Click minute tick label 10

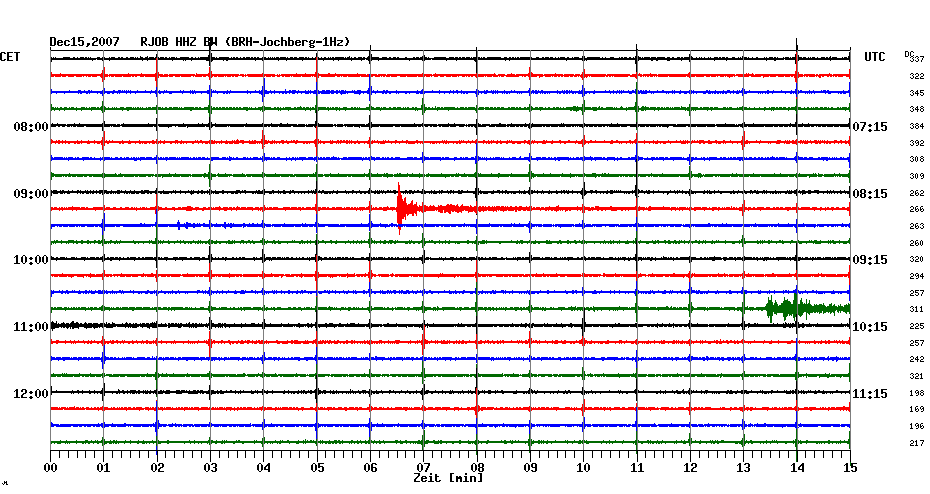coord(583,468)
